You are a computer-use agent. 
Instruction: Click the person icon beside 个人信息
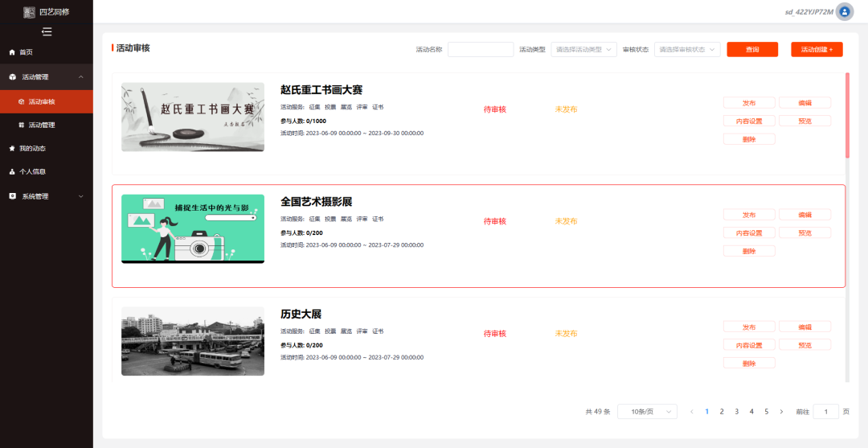pyautogui.click(x=12, y=171)
